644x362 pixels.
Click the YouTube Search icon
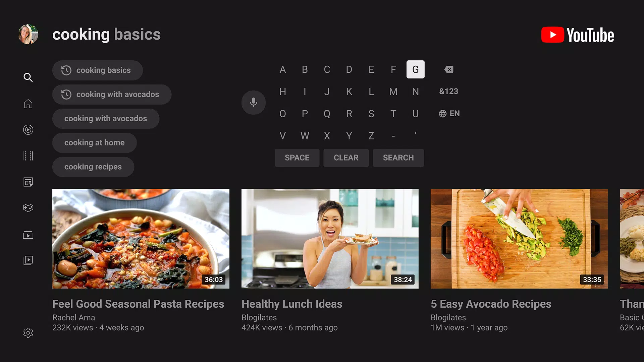tap(28, 77)
